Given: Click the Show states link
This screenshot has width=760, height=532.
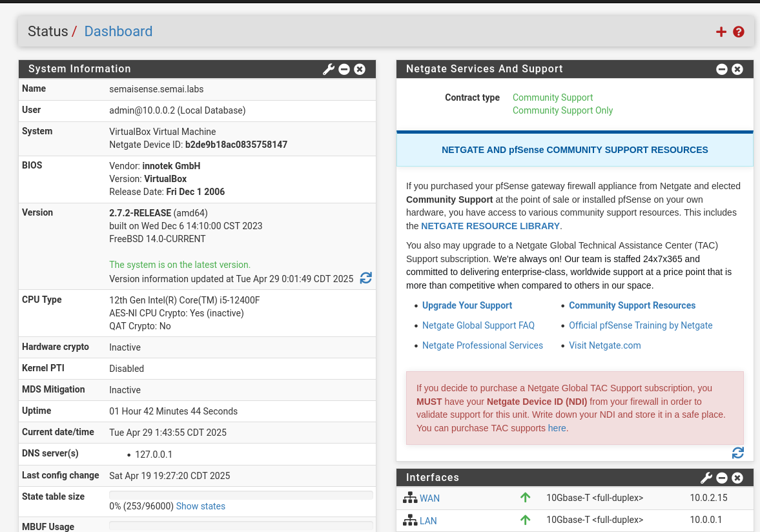Looking at the screenshot, I should click(201, 506).
